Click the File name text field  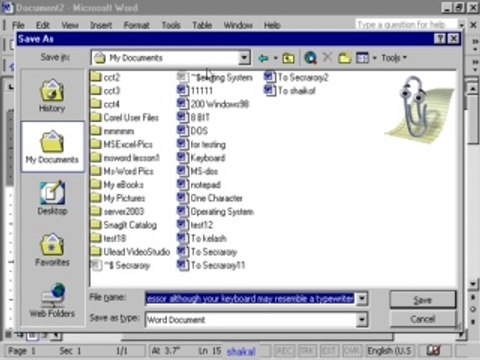coord(250,298)
